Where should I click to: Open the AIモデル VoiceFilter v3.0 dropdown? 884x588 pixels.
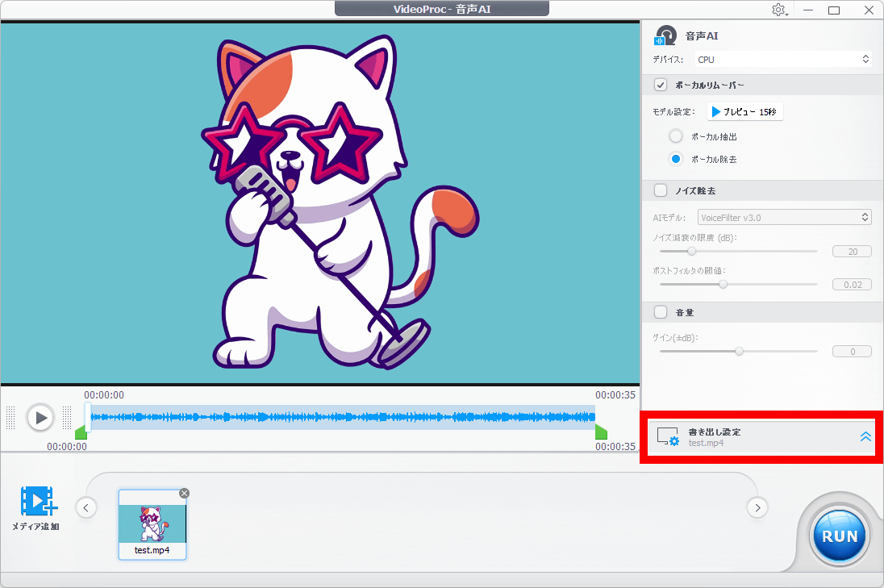(x=783, y=217)
